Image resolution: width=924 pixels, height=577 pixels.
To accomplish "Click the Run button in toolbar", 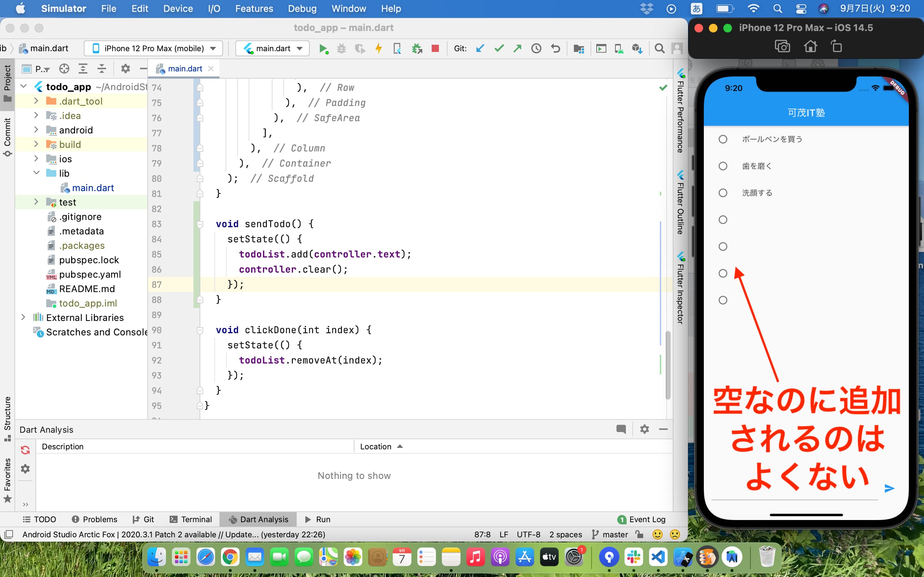I will [323, 49].
